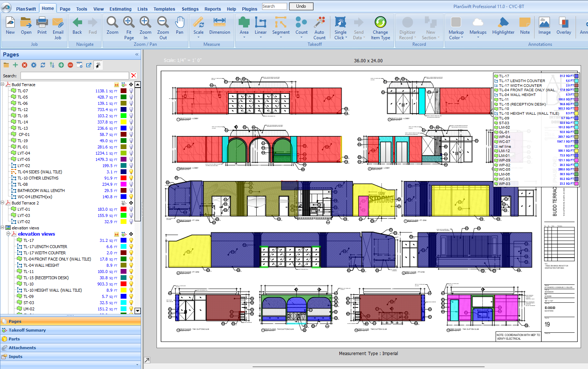Run the Auto Count tool
Image resolution: width=588 pixels, height=369 pixels.
pos(319,23)
